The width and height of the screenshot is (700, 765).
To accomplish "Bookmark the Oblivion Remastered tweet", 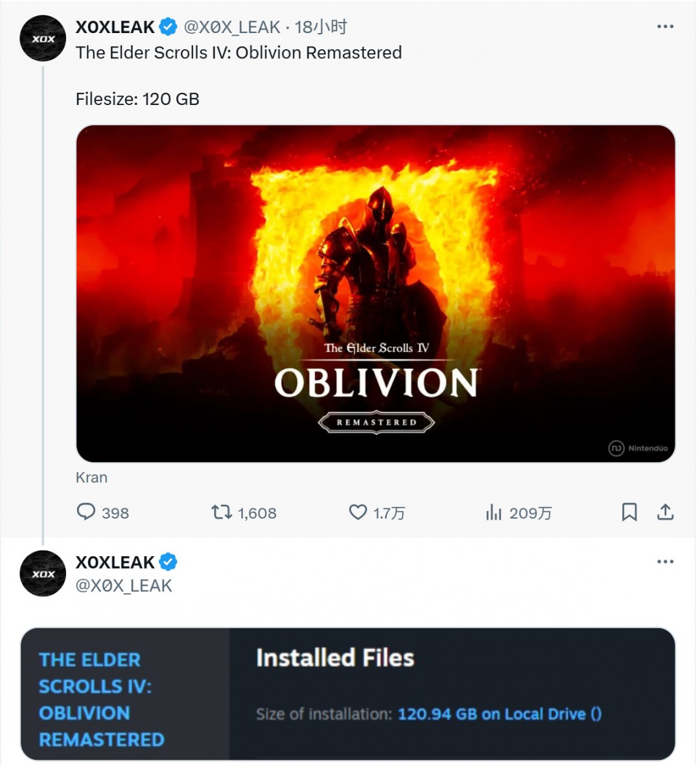I will pos(629,512).
